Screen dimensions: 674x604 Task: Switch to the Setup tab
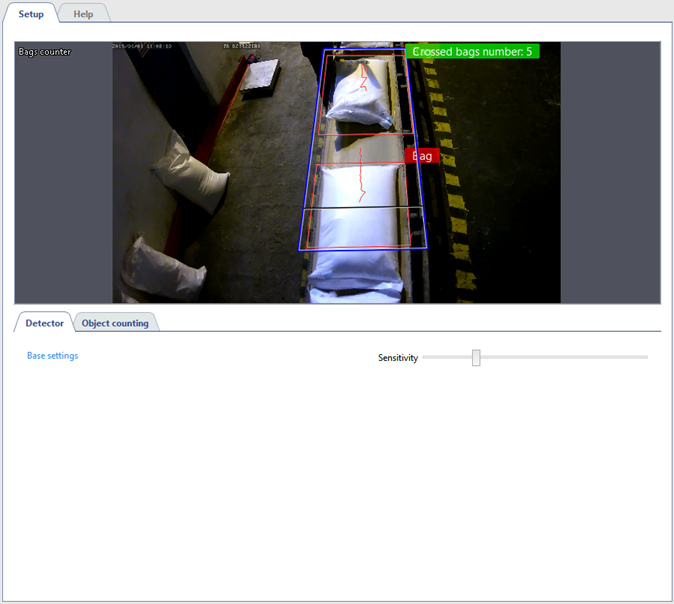pos(30,14)
